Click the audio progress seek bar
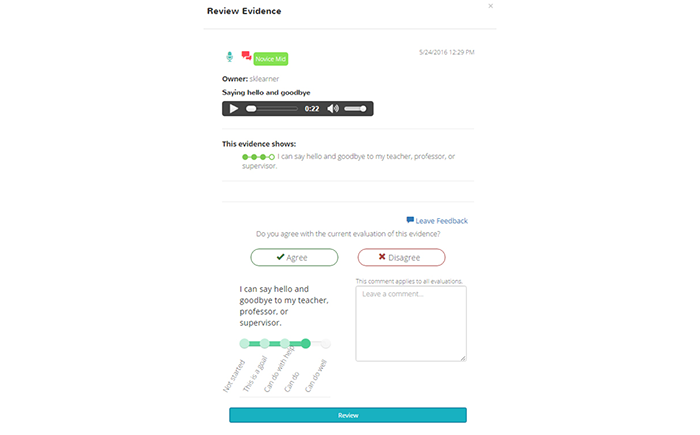 pos(272,109)
